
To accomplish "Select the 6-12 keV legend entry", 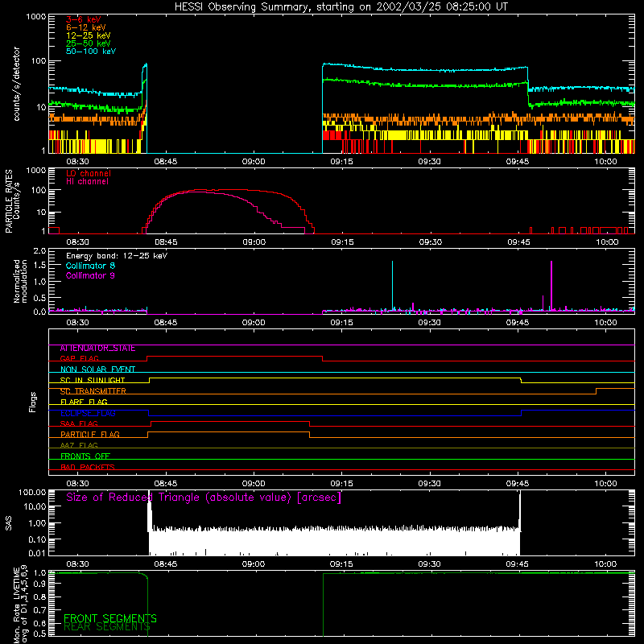I will click(86, 27).
